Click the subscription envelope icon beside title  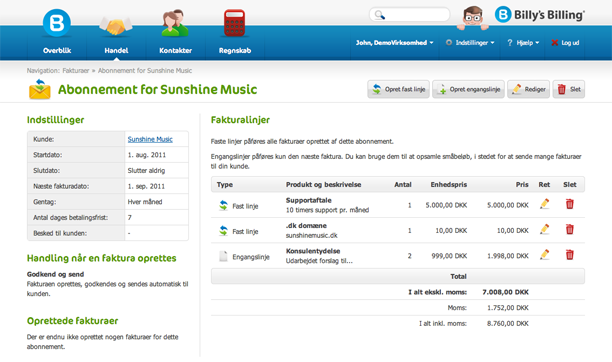coord(40,89)
